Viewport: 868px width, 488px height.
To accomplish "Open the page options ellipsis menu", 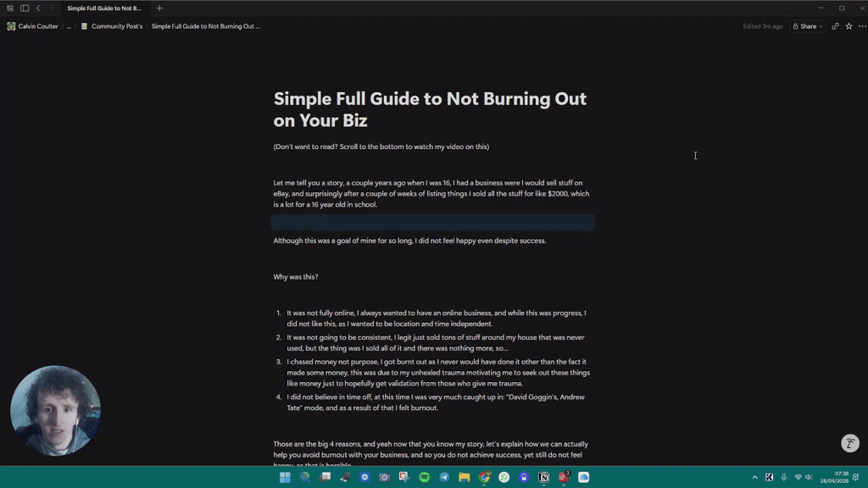I will [x=862, y=26].
